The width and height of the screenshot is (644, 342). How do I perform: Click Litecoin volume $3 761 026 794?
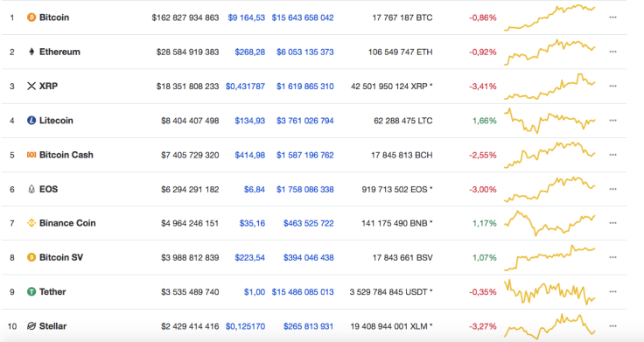pyautogui.click(x=305, y=121)
